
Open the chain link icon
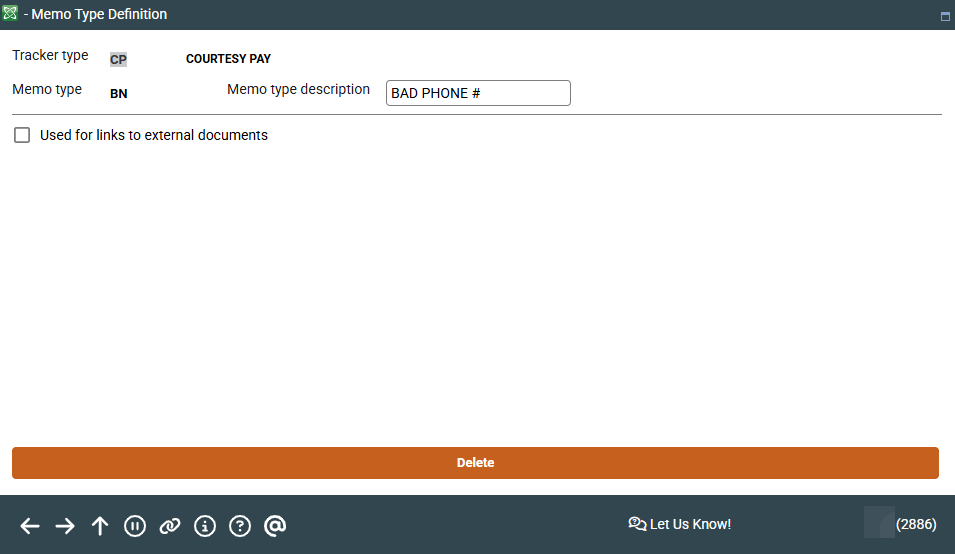point(170,526)
